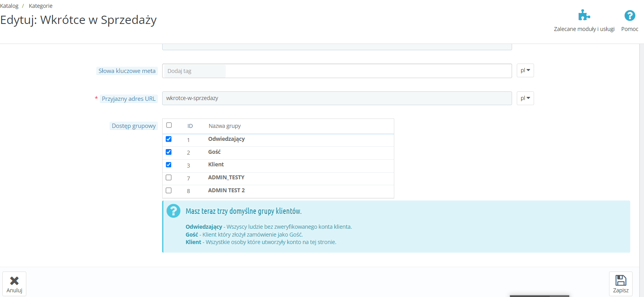Click the Gość description line in the hint box
This screenshot has width=644, height=297.
pos(244,235)
